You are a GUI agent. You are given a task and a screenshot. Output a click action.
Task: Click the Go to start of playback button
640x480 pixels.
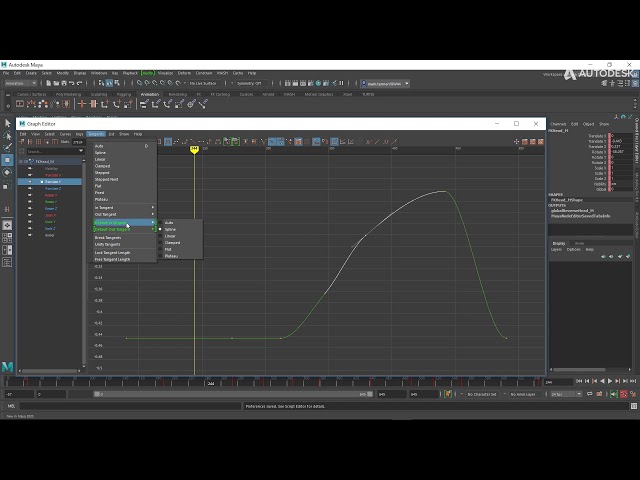[579, 381]
